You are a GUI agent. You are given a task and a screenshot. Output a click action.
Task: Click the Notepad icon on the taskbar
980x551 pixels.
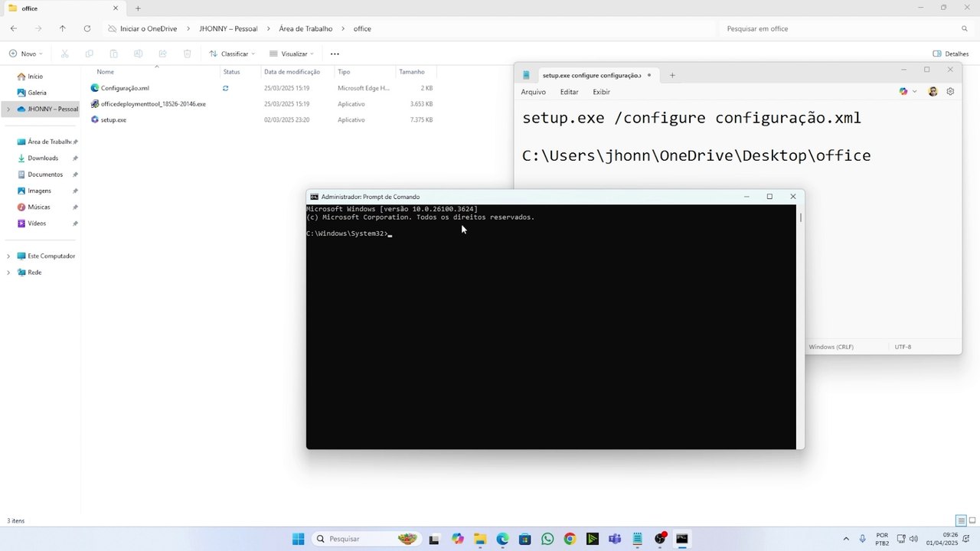click(637, 539)
